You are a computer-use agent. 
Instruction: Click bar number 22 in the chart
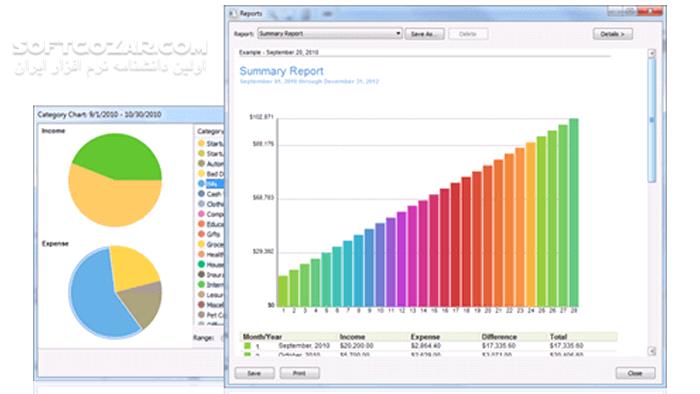509,230
